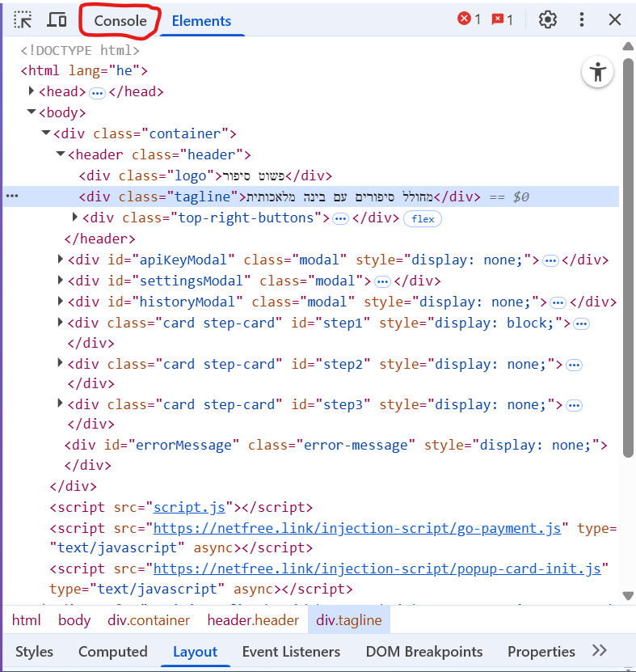
Task: Collapse the header element node
Action: coord(61,154)
